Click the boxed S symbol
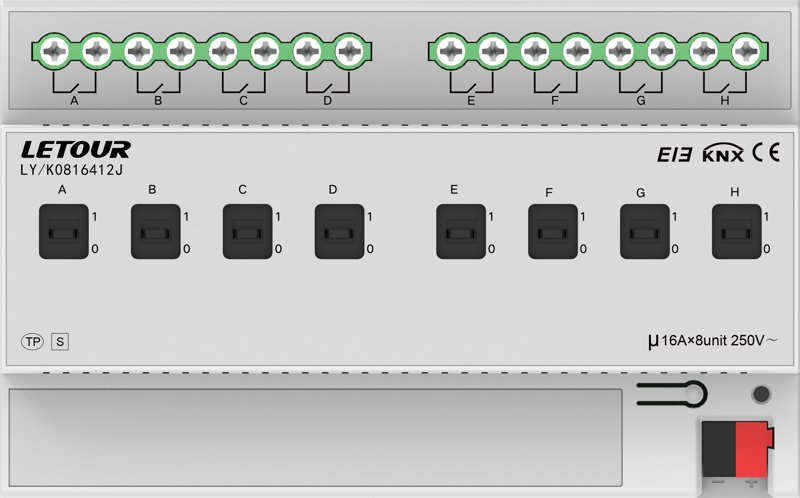Image resolution: width=800 pixels, height=498 pixels. coord(60,341)
